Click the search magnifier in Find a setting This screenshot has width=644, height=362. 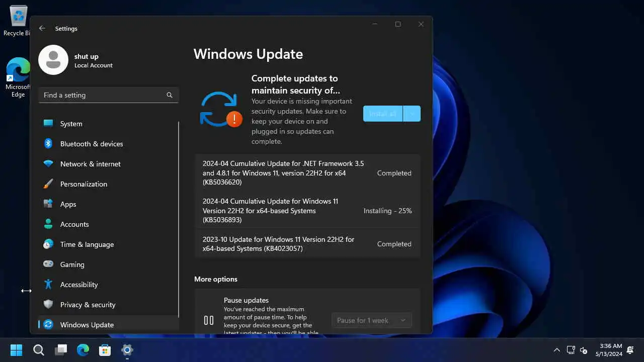(x=170, y=95)
